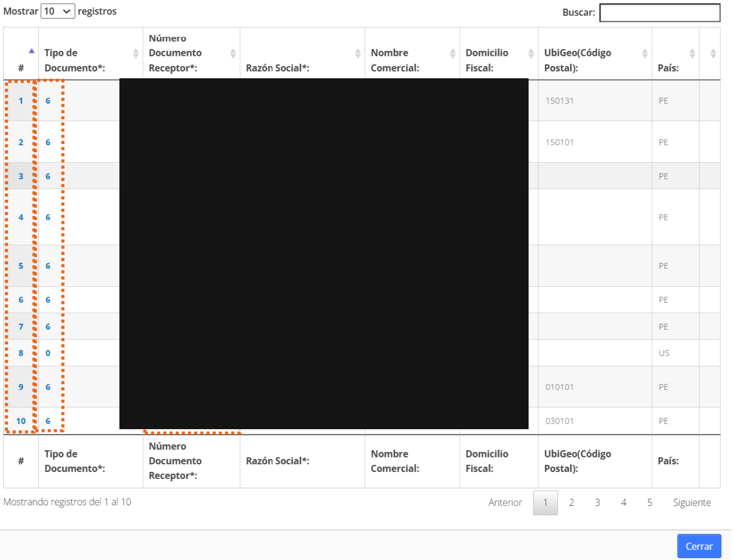This screenshot has height=560, width=734.
Task: Sort by Tipo de Documento column arrows
Action: [136, 53]
